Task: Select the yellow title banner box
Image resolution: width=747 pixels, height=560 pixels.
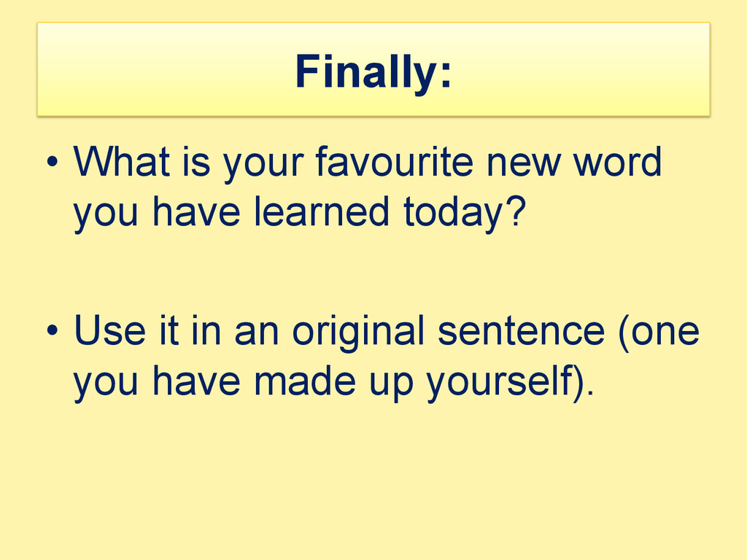Action: (x=373, y=69)
